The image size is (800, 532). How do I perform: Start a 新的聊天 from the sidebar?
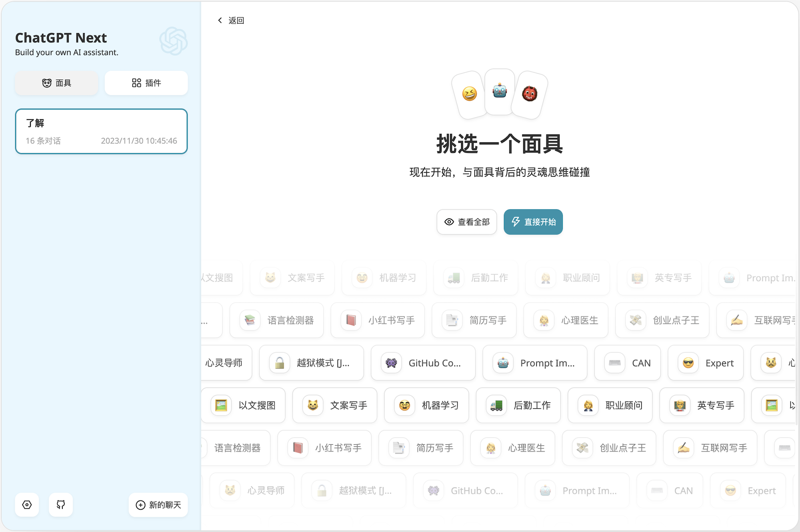tap(158, 505)
